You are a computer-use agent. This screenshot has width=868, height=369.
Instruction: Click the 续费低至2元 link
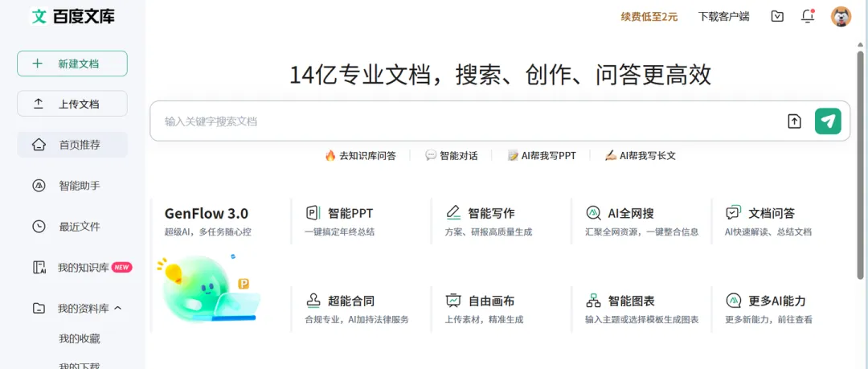(x=649, y=17)
